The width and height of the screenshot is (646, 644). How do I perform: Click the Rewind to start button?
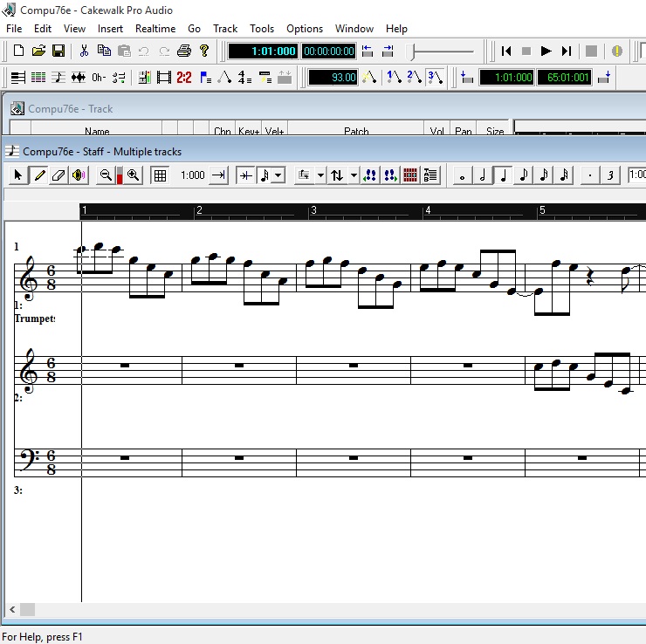click(506, 51)
